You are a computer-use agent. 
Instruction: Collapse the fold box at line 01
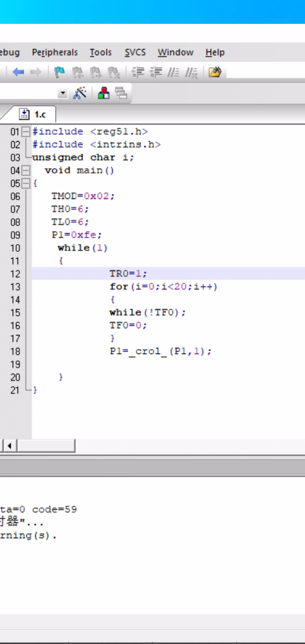pos(26,132)
